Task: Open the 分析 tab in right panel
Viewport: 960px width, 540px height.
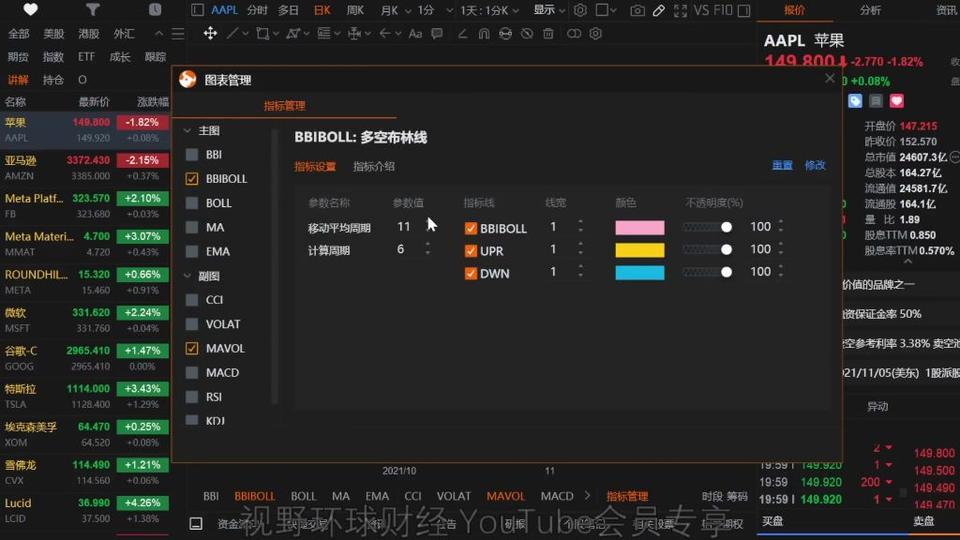Action: click(x=870, y=10)
